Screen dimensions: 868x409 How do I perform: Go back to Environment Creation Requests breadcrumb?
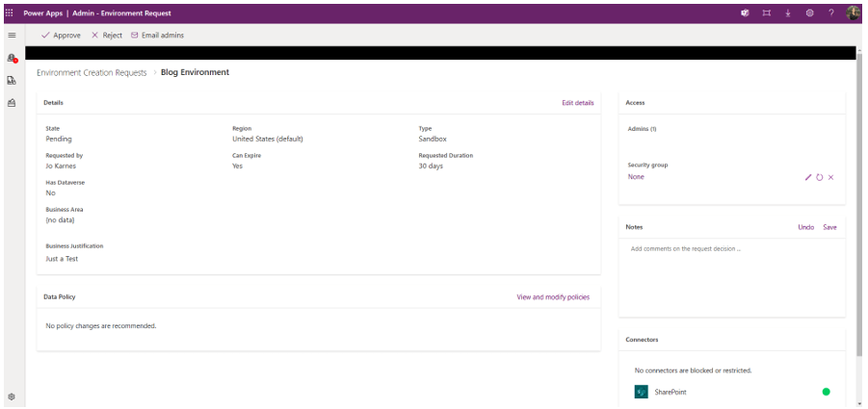click(x=92, y=72)
